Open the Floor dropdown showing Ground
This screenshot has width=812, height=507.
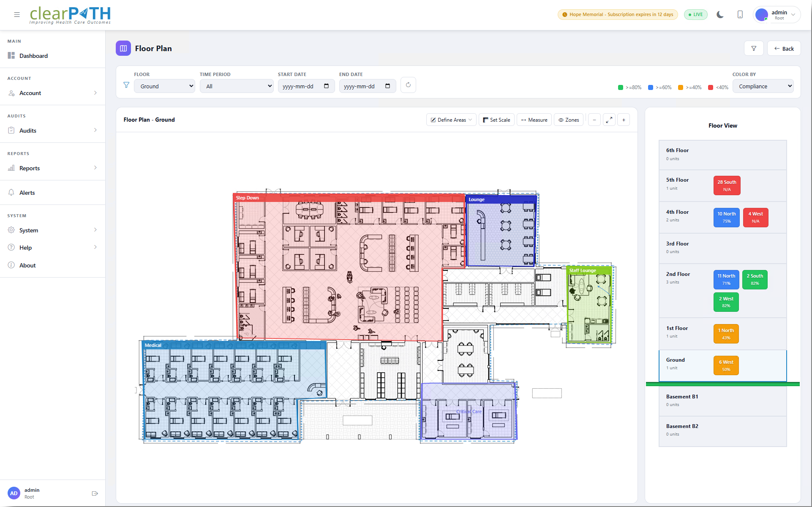click(x=164, y=86)
